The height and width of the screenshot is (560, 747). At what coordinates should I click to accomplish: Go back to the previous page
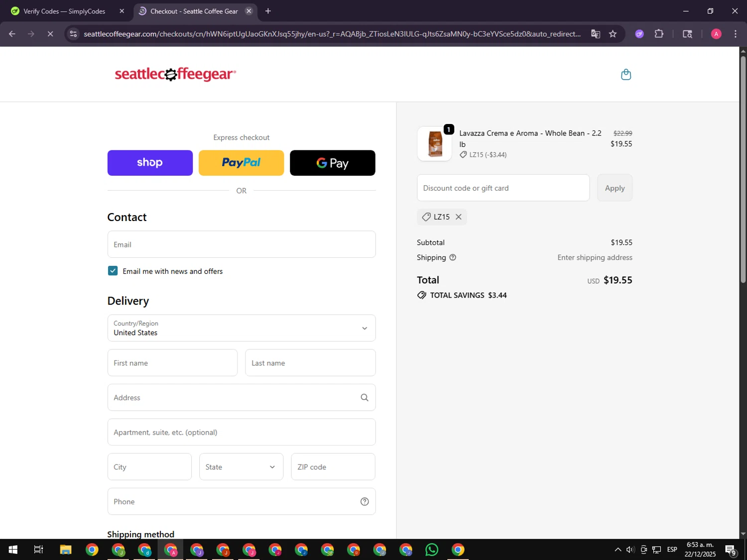click(x=12, y=34)
